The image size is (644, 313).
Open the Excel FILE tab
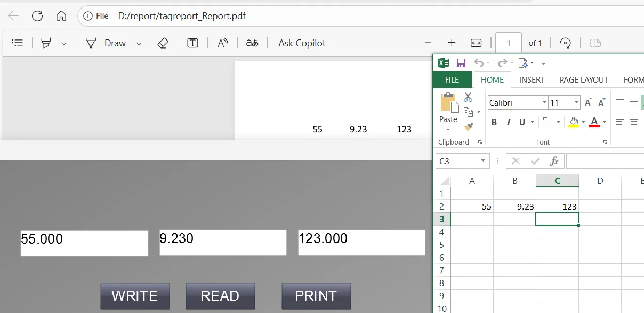click(452, 80)
